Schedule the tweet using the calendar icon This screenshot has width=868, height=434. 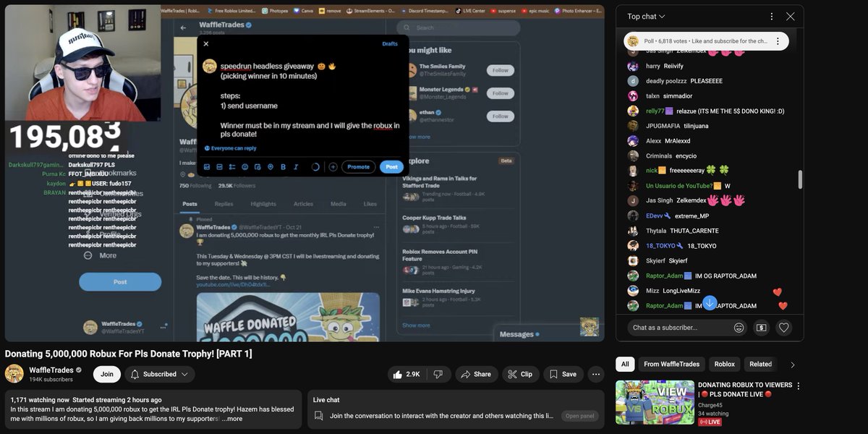258,167
